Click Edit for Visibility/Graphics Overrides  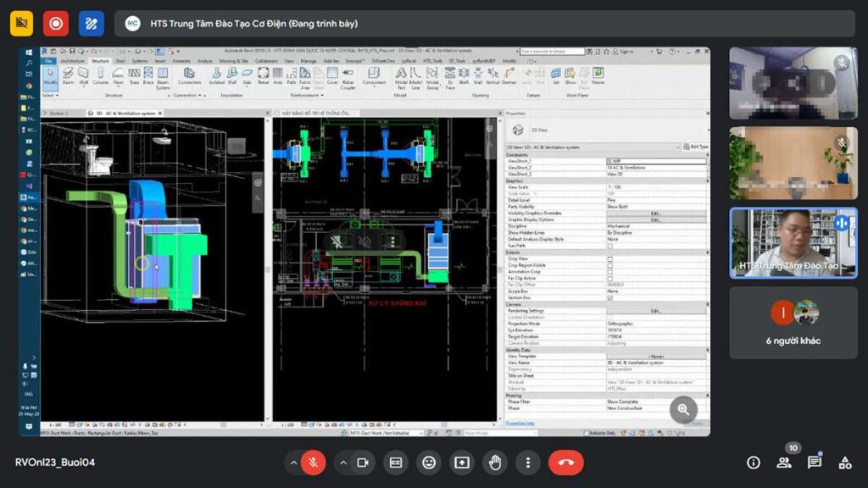[657, 213]
